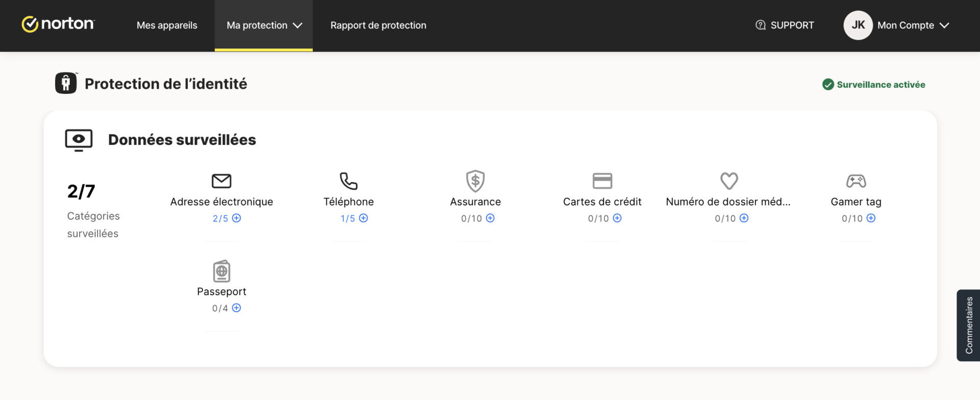The width and height of the screenshot is (980, 400).
Task: Click the JK account avatar
Action: tap(858, 25)
